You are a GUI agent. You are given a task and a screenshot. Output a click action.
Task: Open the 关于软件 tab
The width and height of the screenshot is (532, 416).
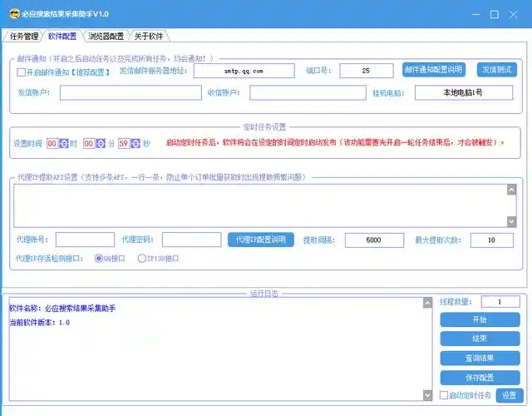click(x=149, y=36)
